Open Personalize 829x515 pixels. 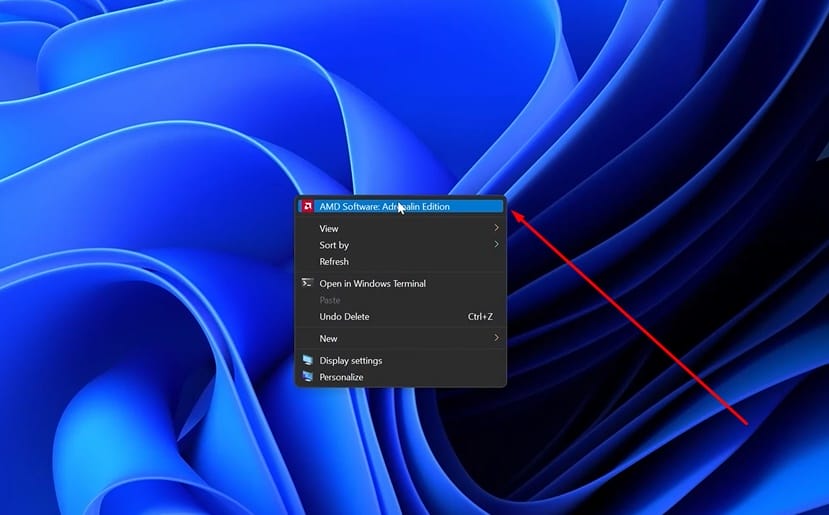click(341, 378)
